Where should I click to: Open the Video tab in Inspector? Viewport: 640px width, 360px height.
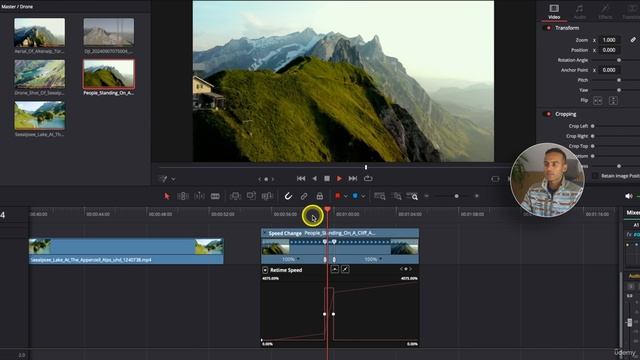(x=554, y=12)
